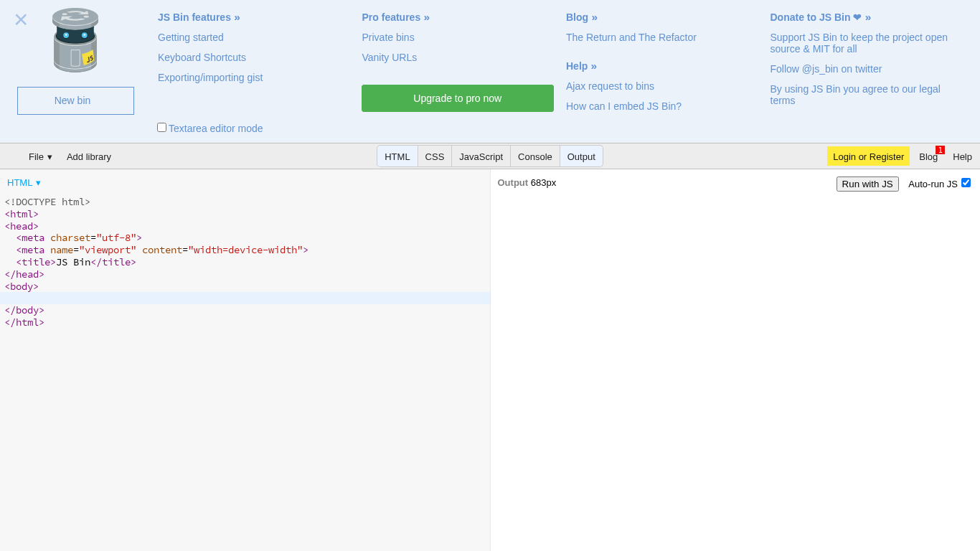Image resolution: width=980 pixels, height=551 pixels.
Task: Show the CSS panel tab
Action: 435,156
